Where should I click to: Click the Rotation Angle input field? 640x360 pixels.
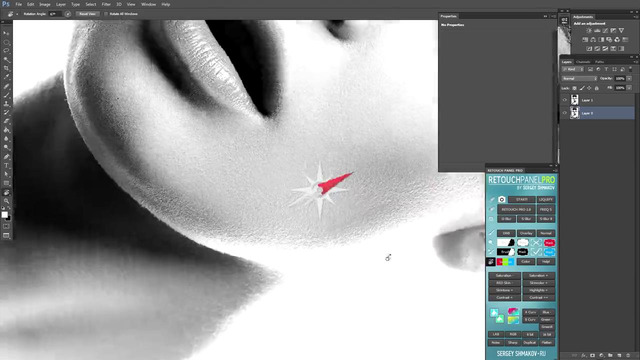[55, 14]
